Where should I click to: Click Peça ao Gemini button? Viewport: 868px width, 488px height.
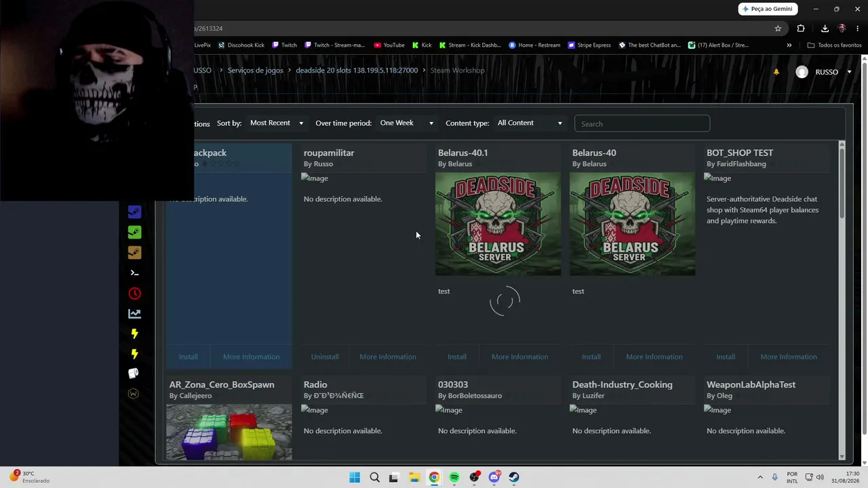(x=768, y=9)
